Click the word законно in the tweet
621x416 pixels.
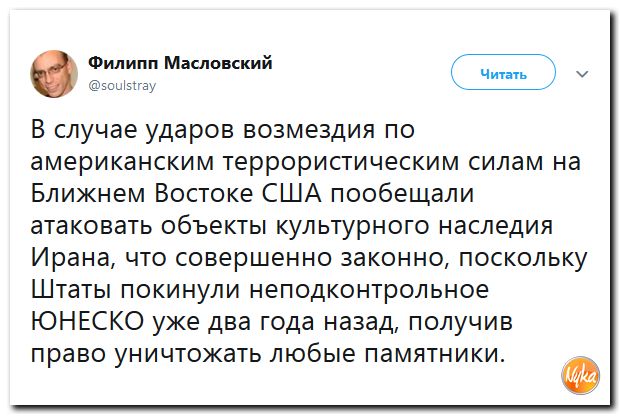391,258
